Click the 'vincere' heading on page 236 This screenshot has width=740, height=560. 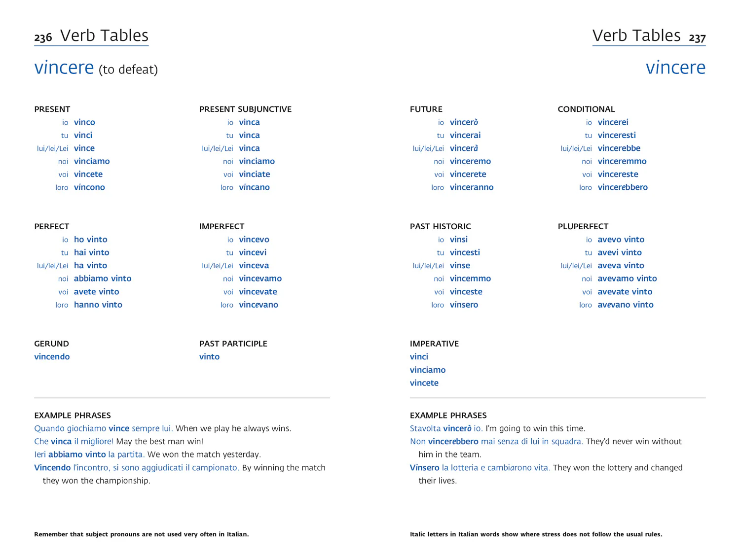64,68
